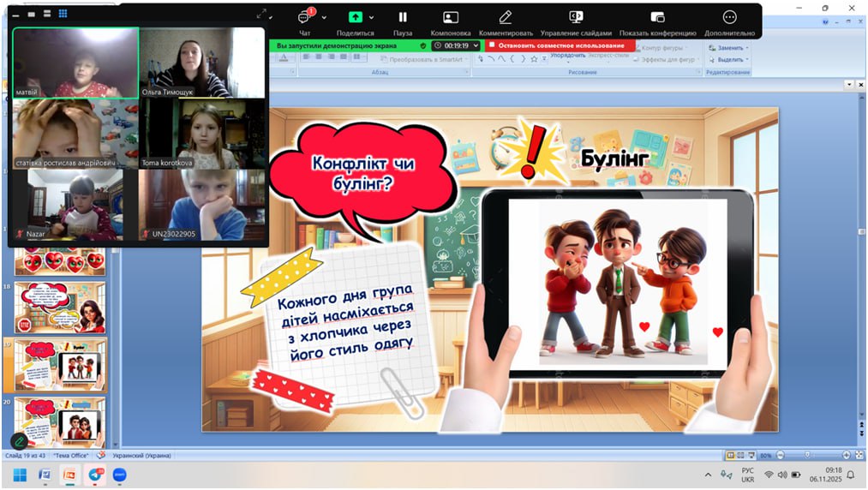Stop screen sharing with red button
Viewport: 868px width, 490px height.
click(560, 45)
